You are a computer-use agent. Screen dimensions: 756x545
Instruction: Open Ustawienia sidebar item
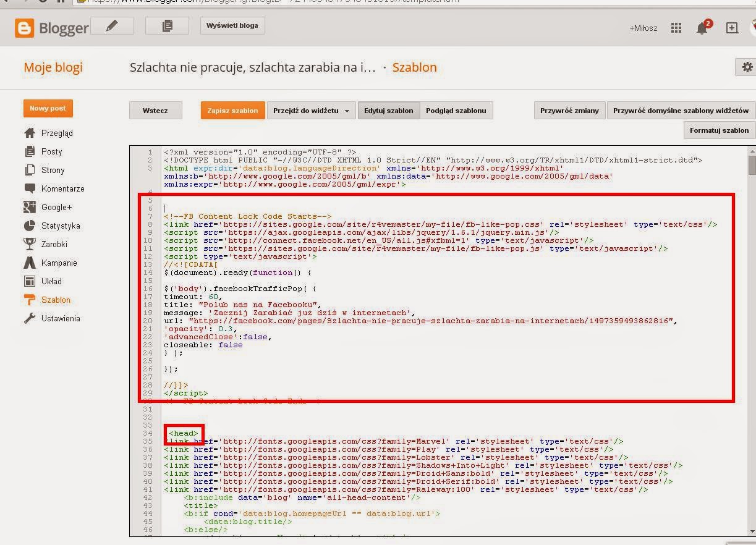point(61,318)
